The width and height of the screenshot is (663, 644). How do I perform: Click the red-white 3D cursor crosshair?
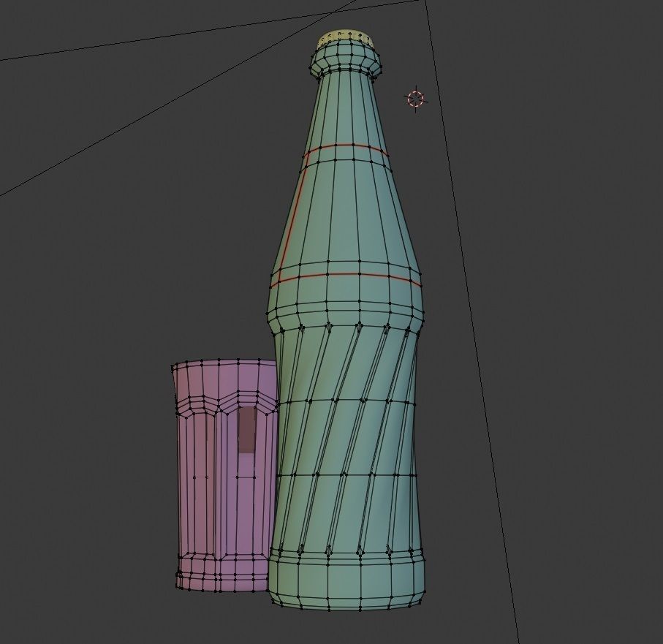coord(416,99)
